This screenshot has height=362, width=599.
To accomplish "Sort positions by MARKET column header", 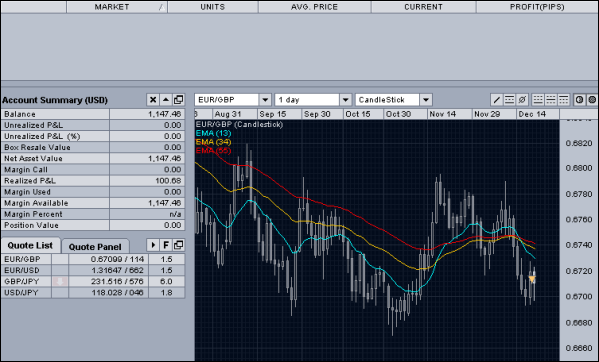I will click(117, 7).
